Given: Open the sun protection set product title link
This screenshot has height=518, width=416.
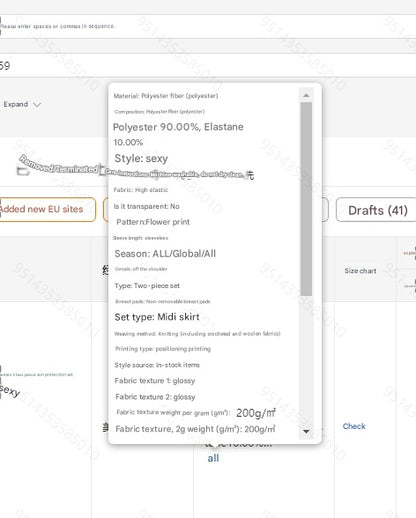Looking at the screenshot, I should [x=37, y=375].
